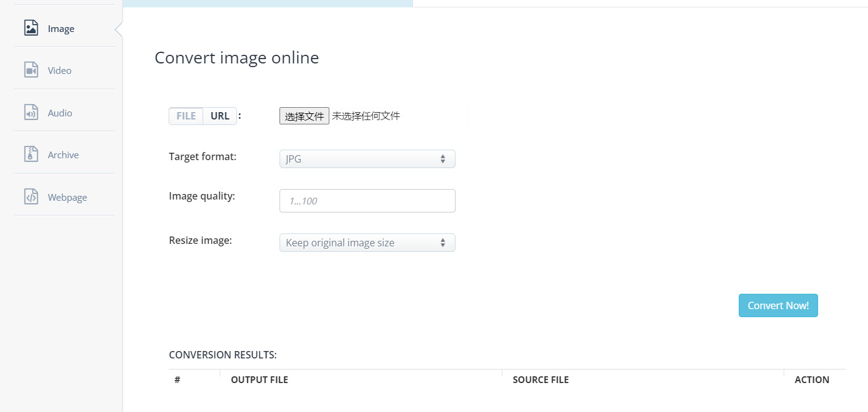Screen dimensions: 868x412
Task: Click the stepper arrows on Resize image selector
Action: click(x=443, y=243)
